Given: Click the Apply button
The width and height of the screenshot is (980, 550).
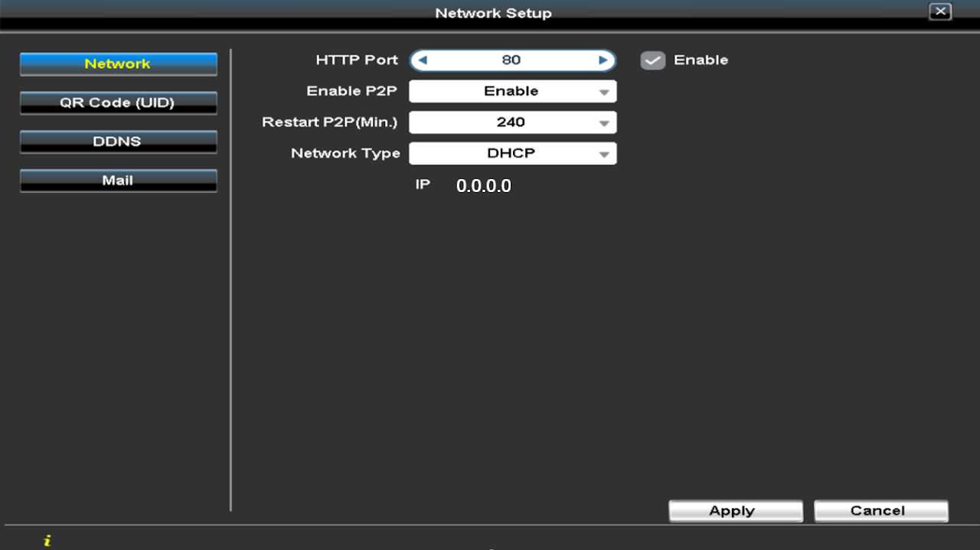Looking at the screenshot, I should click(736, 511).
